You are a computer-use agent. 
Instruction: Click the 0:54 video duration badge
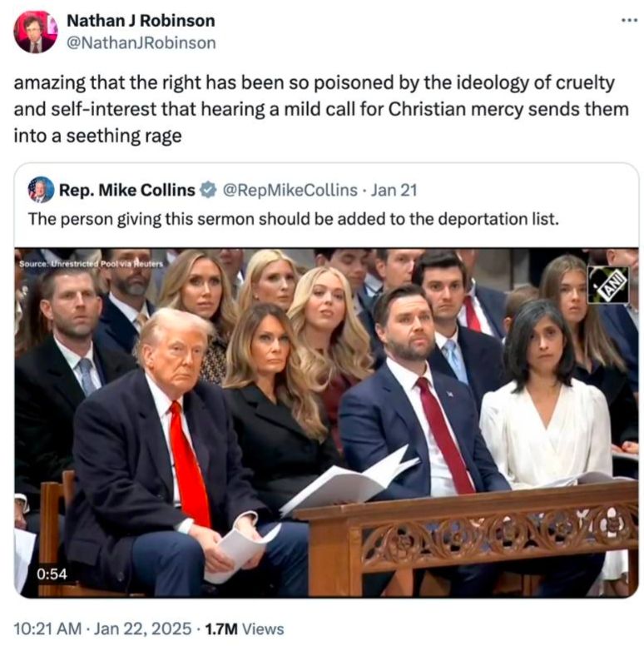click(52, 574)
